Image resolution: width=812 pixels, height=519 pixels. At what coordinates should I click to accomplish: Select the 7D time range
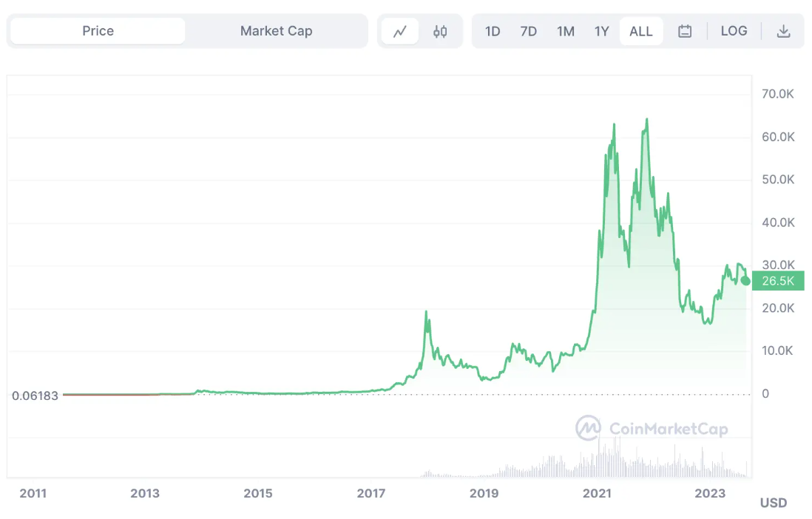coord(529,30)
